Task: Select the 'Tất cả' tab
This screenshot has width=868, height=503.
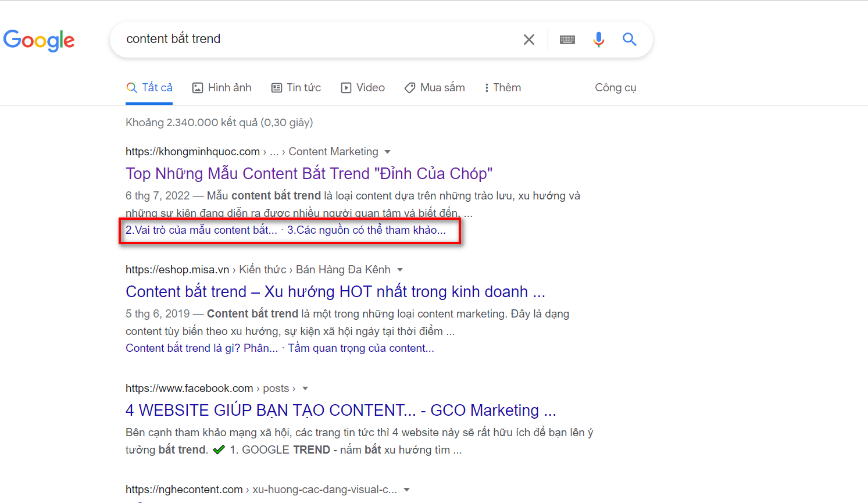Action: [x=149, y=88]
